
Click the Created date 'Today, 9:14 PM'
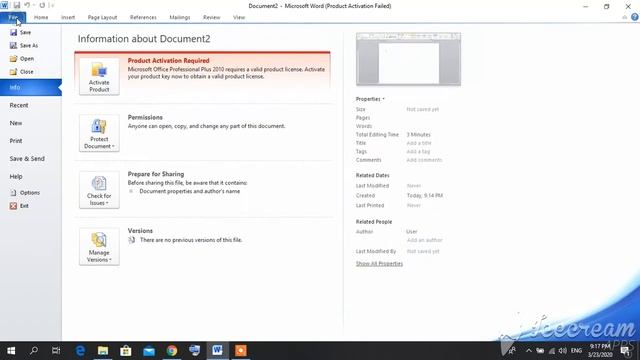click(424, 196)
